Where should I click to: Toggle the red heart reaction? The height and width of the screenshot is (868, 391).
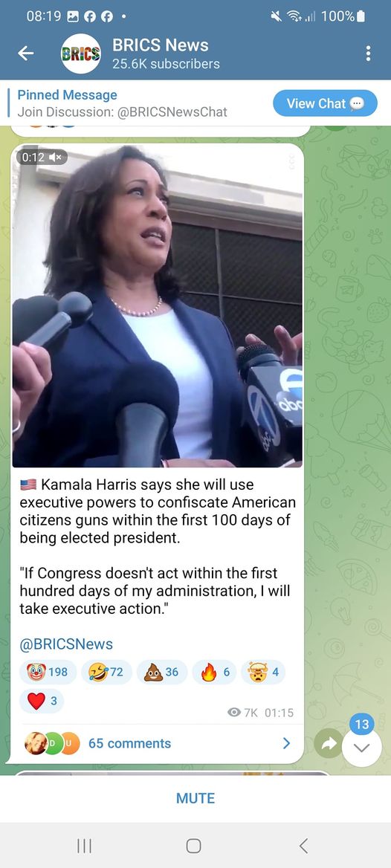point(42,701)
